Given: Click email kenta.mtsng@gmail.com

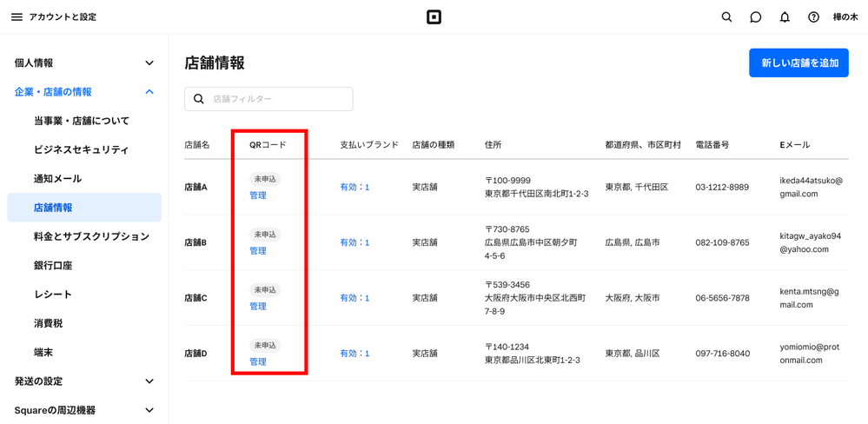Looking at the screenshot, I should pyautogui.click(x=810, y=298).
